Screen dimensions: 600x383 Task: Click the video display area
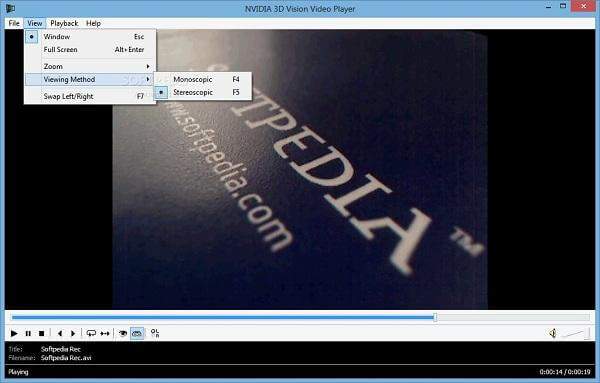[x=300, y=169]
